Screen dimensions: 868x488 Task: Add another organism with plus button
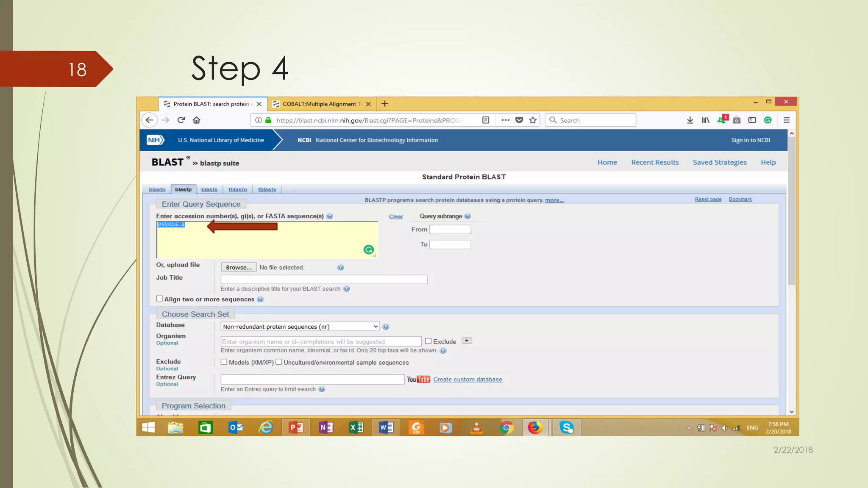(467, 341)
